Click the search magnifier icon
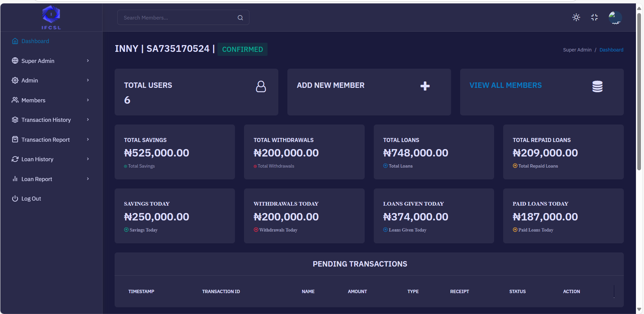The height and width of the screenshot is (314, 644). (x=240, y=18)
